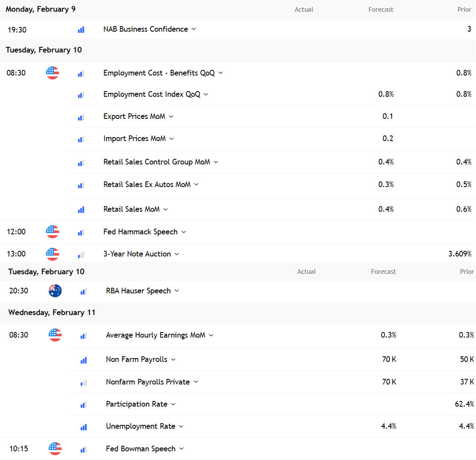Click the importance bars icon for Non Farm Payrolls
Image resolution: width=476 pixels, height=460 pixels.
point(83,360)
